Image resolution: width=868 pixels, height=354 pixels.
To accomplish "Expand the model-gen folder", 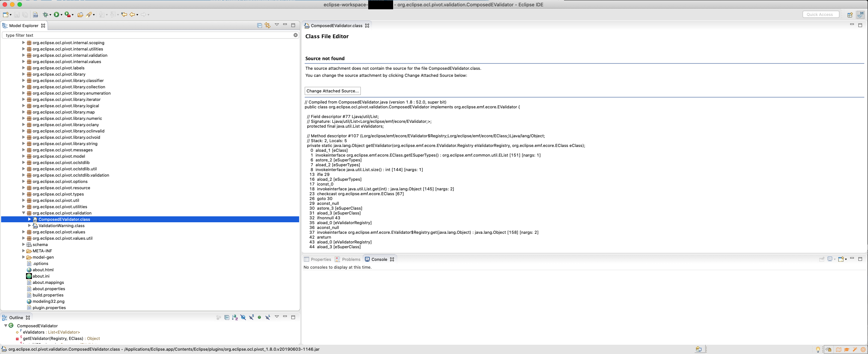I will tap(23, 257).
